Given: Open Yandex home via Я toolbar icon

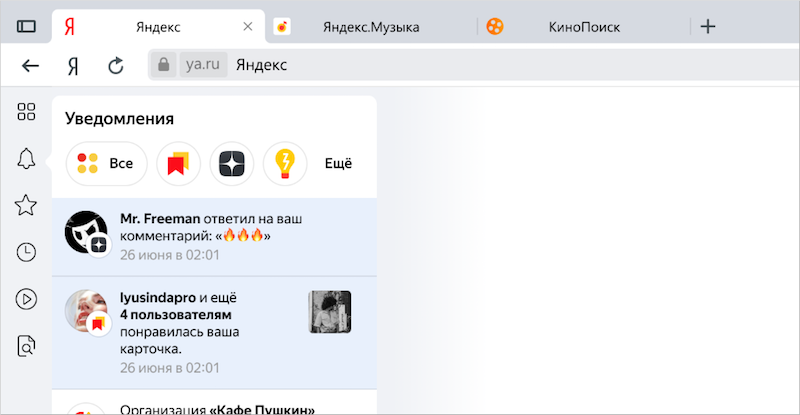Looking at the screenshot, I should click(73, 66).
